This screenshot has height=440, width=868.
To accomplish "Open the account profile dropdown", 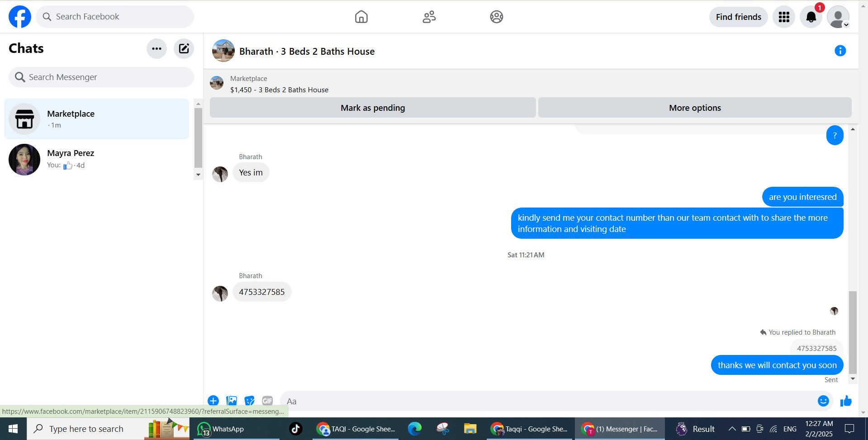I will [838, 17].
